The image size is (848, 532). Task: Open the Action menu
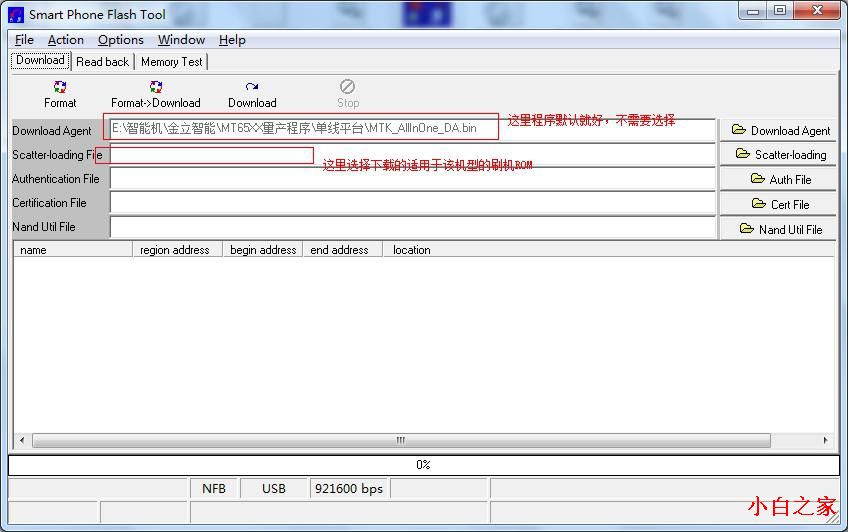click(x=65, y=40)
